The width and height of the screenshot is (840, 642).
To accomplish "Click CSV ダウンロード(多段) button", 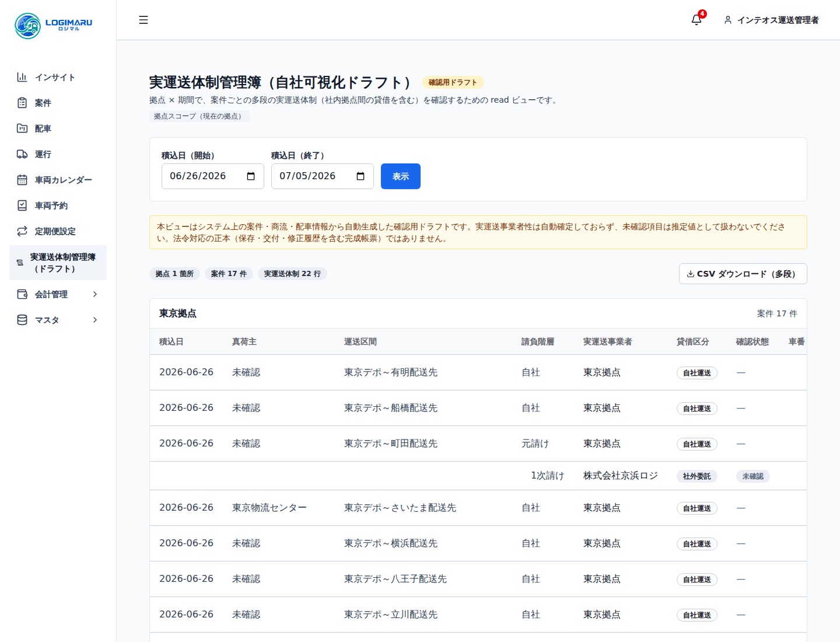I will (x=743, y=274).
